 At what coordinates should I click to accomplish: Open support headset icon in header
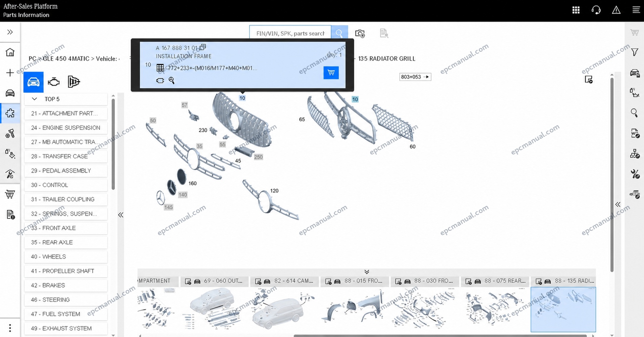(x=596, y=10)
